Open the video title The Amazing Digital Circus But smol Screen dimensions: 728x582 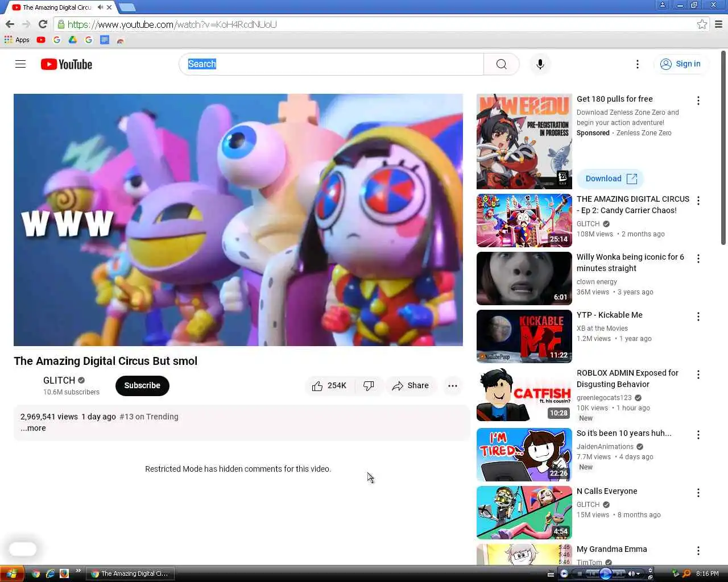pos(106,361)
